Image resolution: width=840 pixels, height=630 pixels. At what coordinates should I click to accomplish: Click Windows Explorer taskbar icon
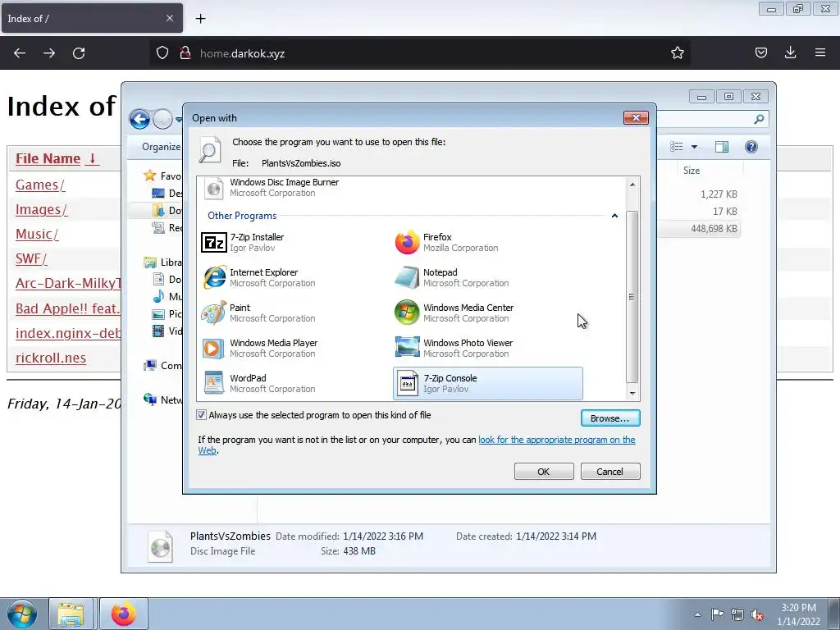(x=71, y=614)
